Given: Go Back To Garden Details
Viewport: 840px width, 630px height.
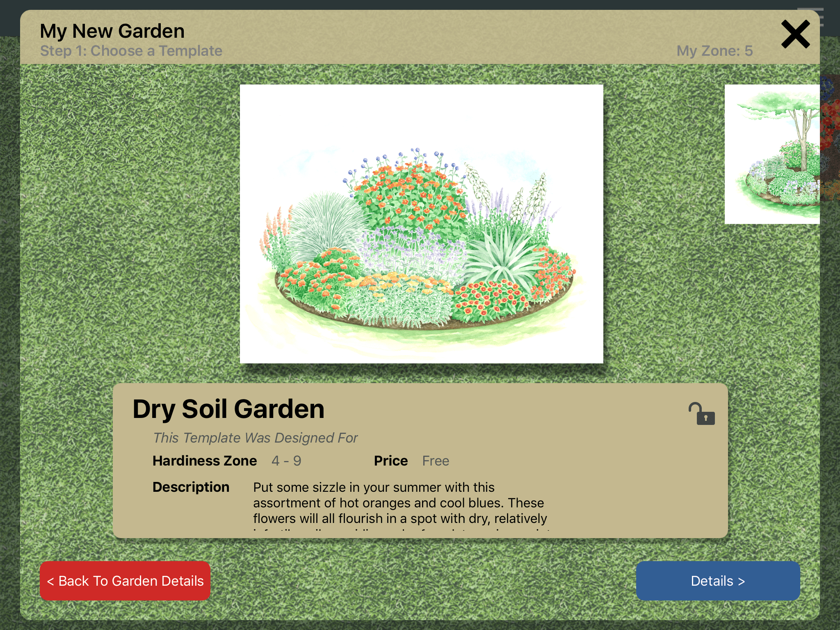Looking at the screenshot, I should tap(125, 580).
